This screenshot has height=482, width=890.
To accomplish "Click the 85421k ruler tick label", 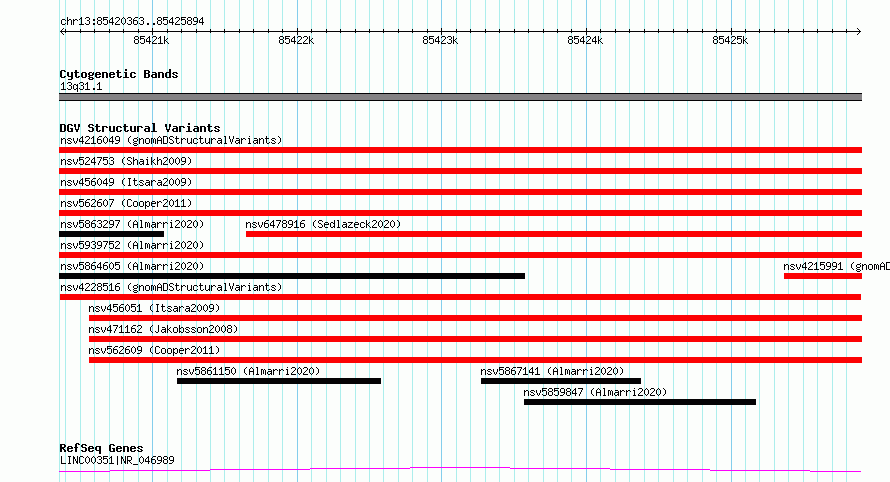I will click(x=151, y=40).
